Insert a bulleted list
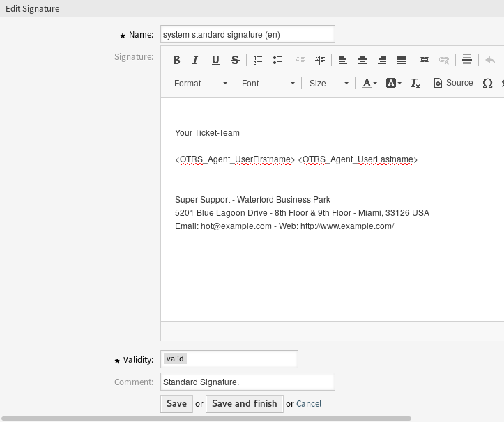This screenshot has height=422, width=504. point(277,60)
